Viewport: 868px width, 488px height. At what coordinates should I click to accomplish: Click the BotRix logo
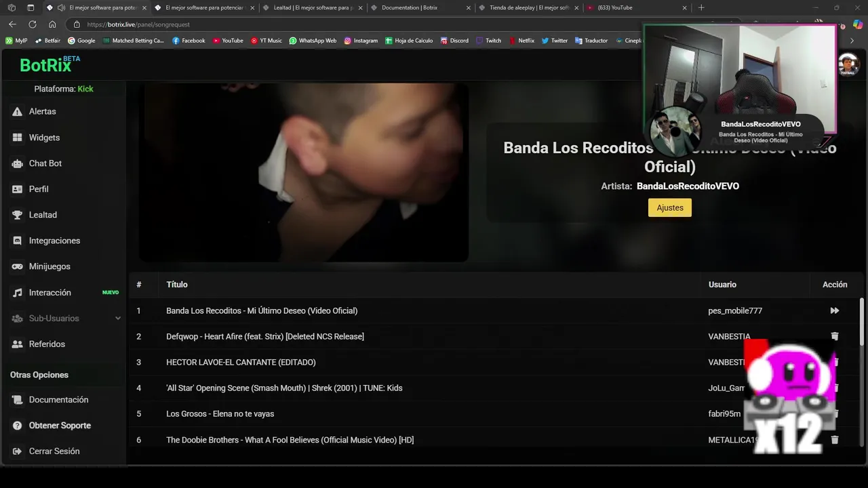coord(50,64)
